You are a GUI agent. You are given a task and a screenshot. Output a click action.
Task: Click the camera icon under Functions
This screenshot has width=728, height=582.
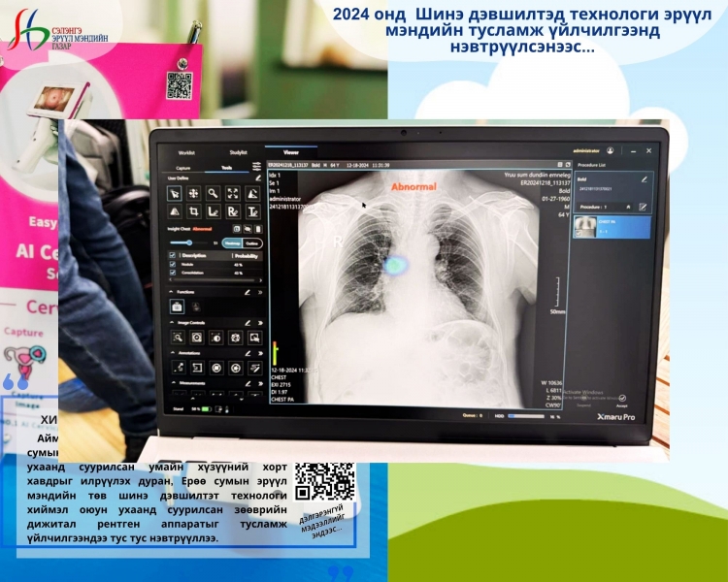178,307
